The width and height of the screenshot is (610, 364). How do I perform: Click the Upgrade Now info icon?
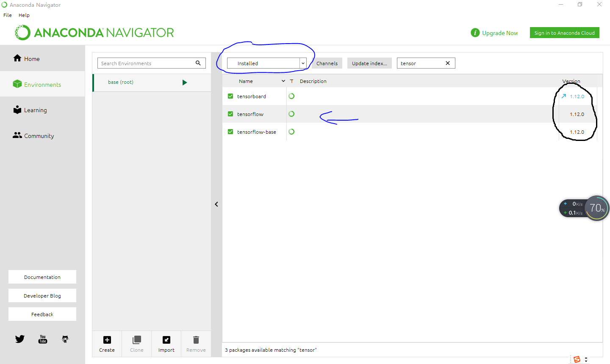pos(475,33)
